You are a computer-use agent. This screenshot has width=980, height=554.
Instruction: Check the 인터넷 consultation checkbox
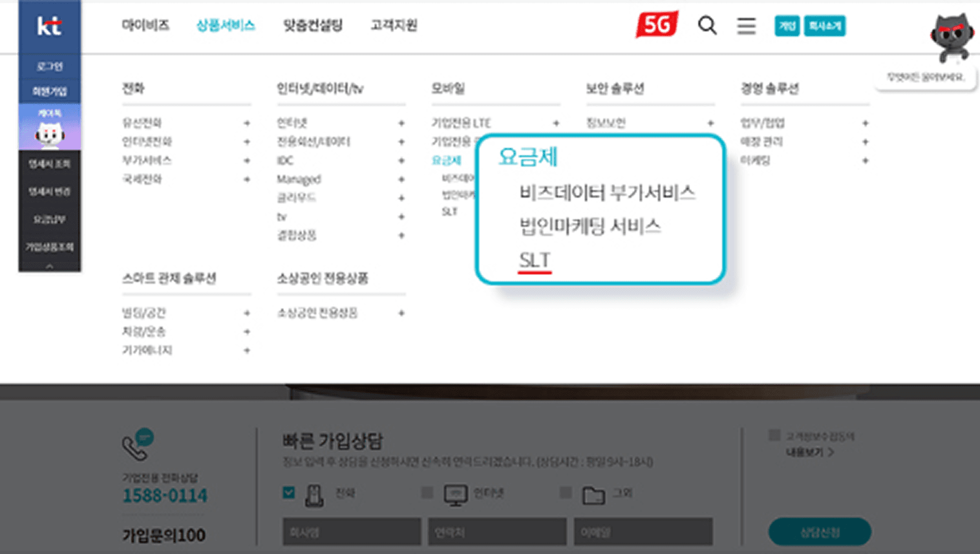pos(427,493)
